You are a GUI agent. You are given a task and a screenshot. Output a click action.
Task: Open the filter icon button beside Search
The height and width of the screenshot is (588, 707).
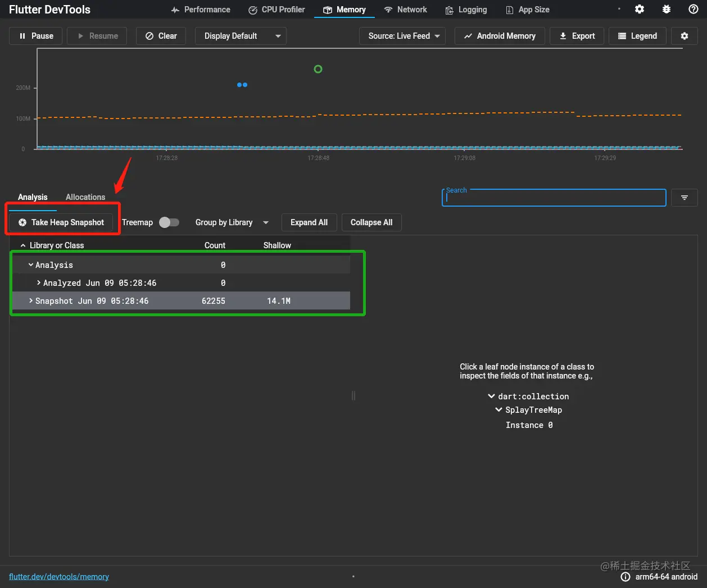tap(685, 198)
